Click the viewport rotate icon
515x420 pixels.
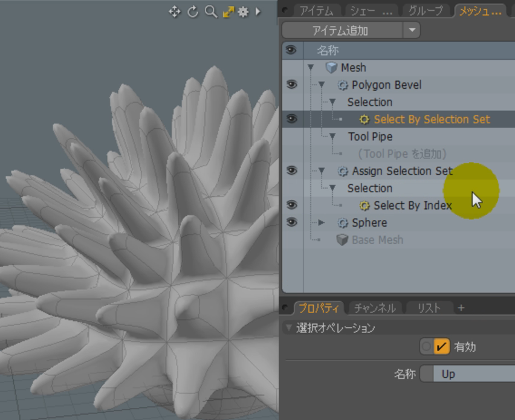point(193,11)
